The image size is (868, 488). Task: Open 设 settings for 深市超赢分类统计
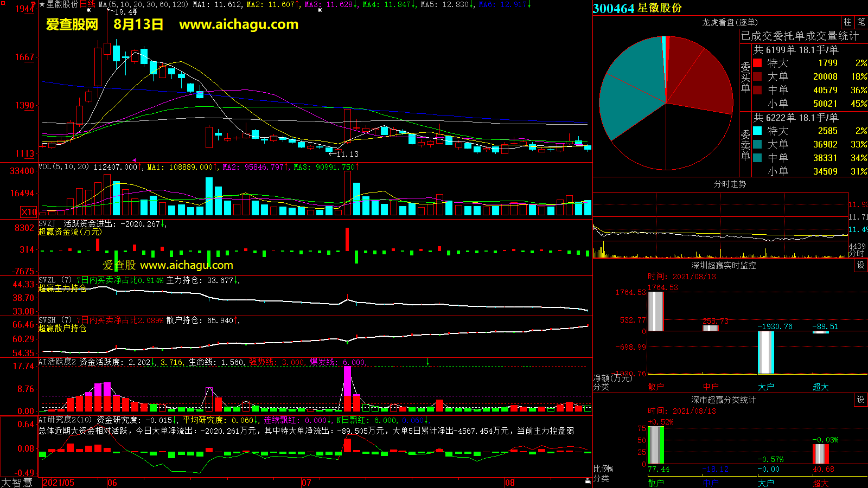[x=861, y=400]
